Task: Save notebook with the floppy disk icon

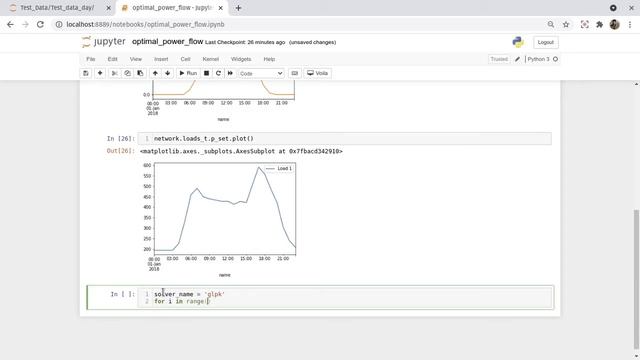Action: coord(86,73)
